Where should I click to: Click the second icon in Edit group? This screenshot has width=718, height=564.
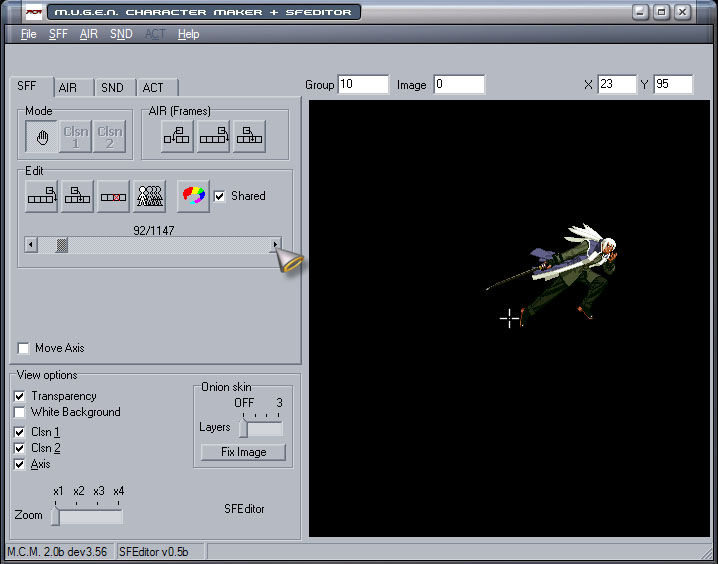tap(77, 196)
